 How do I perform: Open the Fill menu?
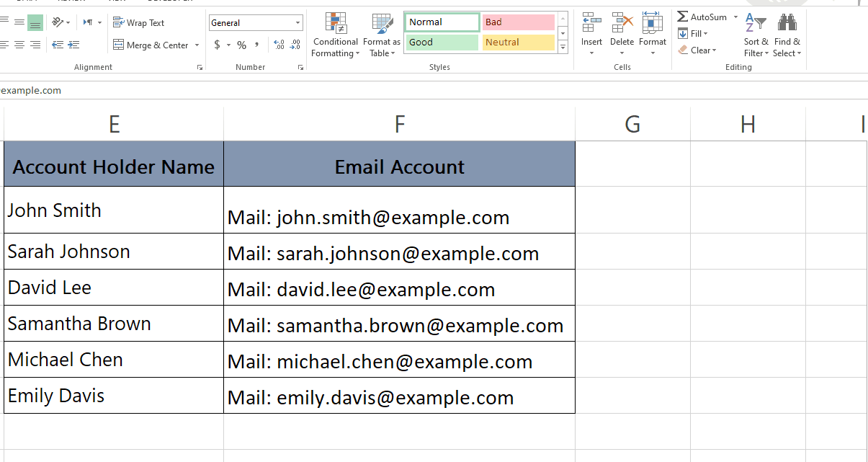pyautogui.click(x=693, y=34)
